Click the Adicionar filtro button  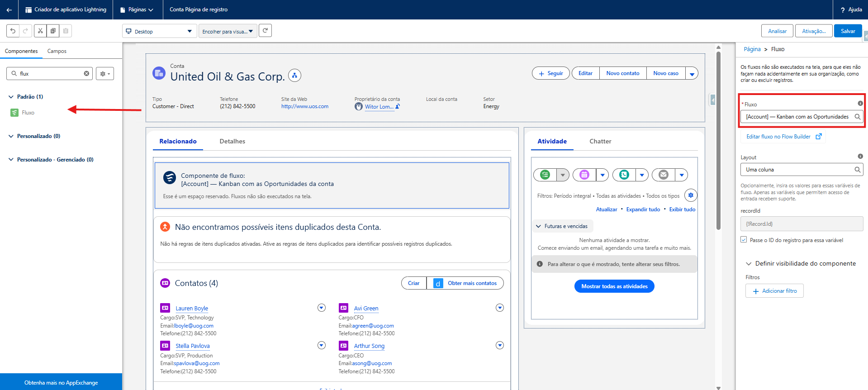[x=774, y=291]
